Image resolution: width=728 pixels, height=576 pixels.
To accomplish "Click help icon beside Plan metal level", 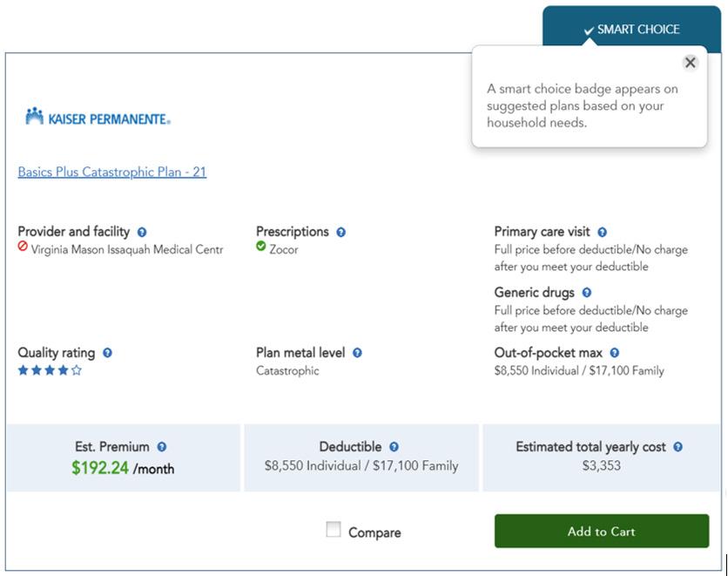I will [357, 354].
